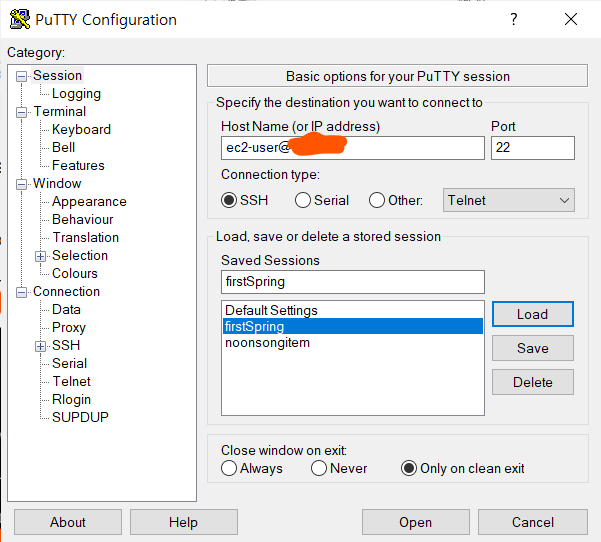Viewport: 601px width, 542px height.
Task: Select the Window category
Action: click(x=57, y=184)
